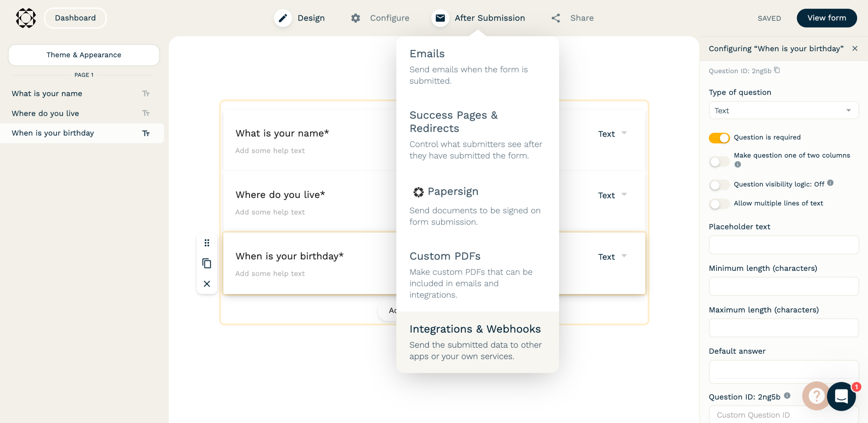Image resolution: width=868 pixels, height=423 pixels.
Task: Enable Make question one of two columns
Action: coord(719,162)
